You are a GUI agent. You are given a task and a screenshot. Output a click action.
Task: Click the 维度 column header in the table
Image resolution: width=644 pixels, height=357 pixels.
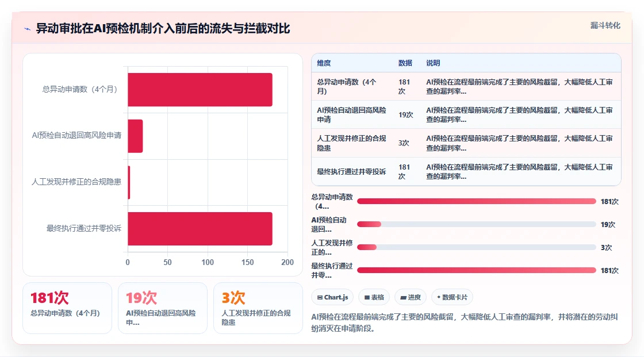point(324,63)
